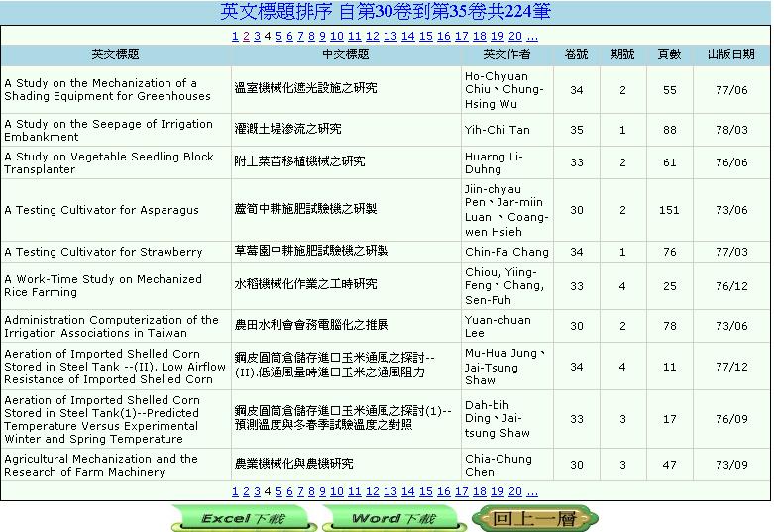The width and height of the screenshot is (774, 532).
Task: Click author name Yuan-chuan Lee
Action: tap(498, 326)
